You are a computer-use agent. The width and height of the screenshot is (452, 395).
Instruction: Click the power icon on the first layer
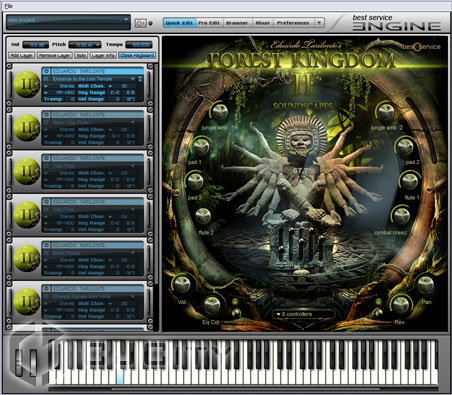46,71
